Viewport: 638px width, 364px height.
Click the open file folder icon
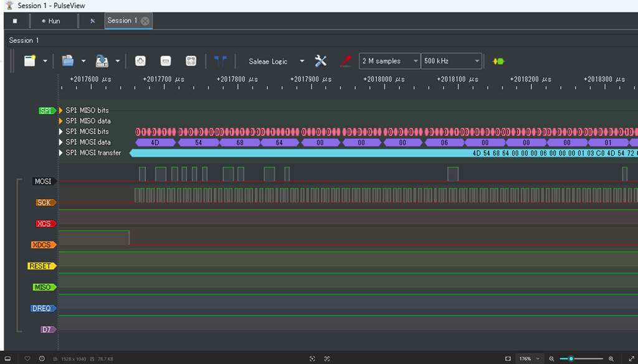pos(67,61)
